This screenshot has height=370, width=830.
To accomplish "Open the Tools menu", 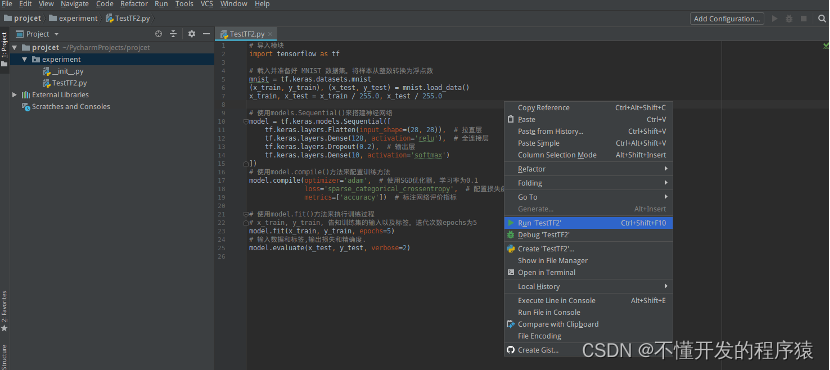I will pos(184,4).
